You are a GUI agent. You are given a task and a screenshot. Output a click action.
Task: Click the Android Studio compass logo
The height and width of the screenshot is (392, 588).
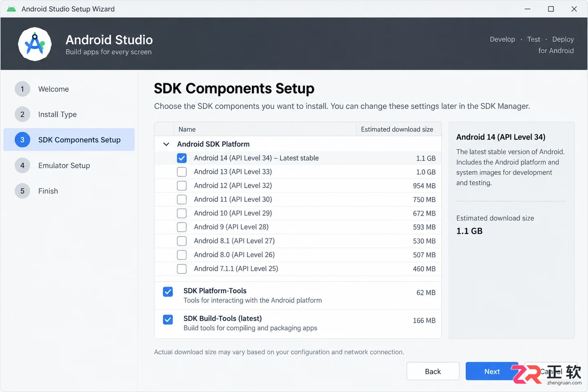click(x=35, y=44)
